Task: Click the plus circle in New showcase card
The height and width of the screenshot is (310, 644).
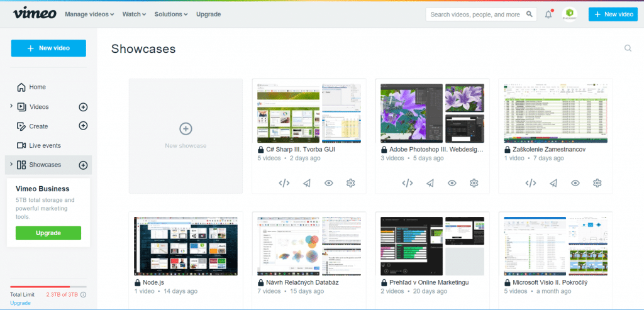Action: (186, 129)
